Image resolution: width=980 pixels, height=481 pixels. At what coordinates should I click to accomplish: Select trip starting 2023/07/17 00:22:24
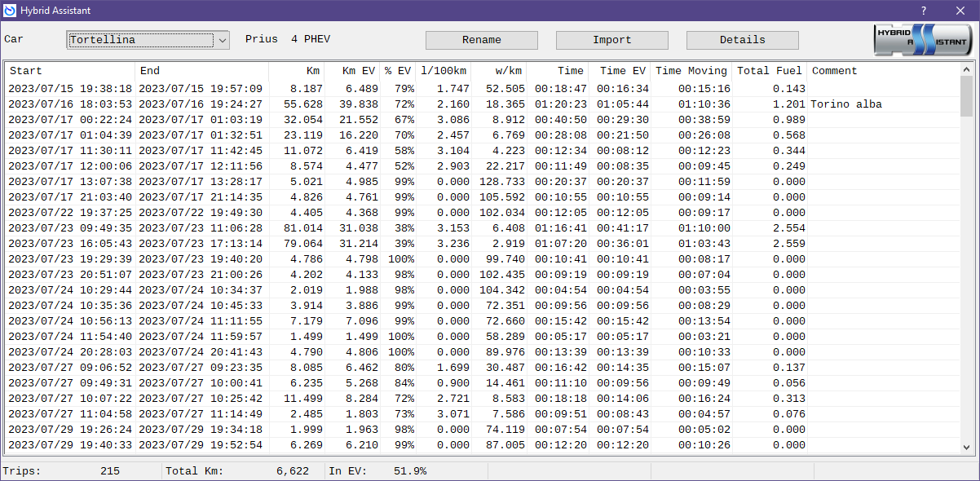483,120
